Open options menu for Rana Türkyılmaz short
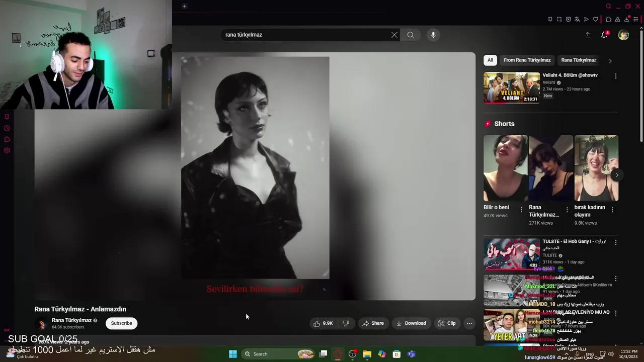Screen dimensions: 644x362 click(x=567, y=210)
